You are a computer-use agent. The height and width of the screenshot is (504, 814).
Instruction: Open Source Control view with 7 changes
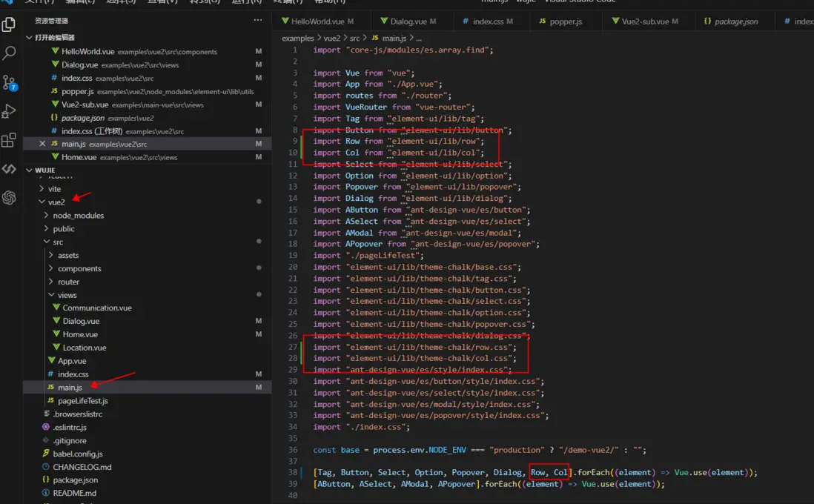[9, 82]
